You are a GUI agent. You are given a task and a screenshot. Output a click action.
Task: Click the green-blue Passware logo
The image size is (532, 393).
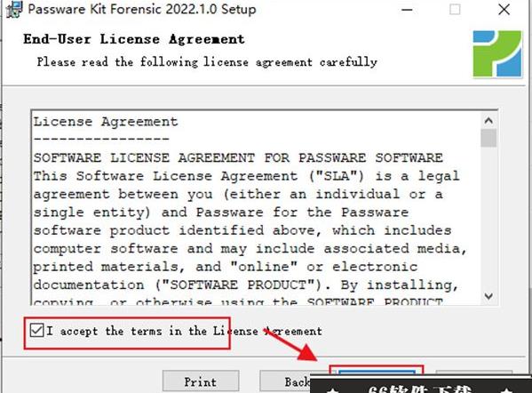tap(497, 54)
